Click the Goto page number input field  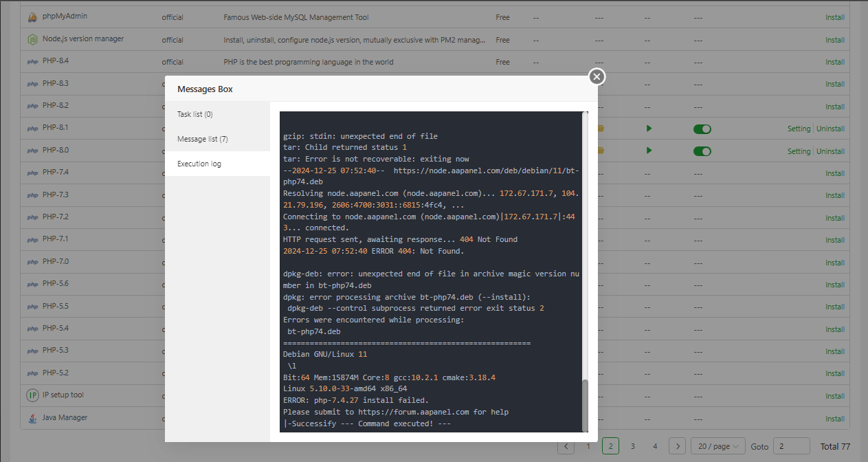click(791, 446)
